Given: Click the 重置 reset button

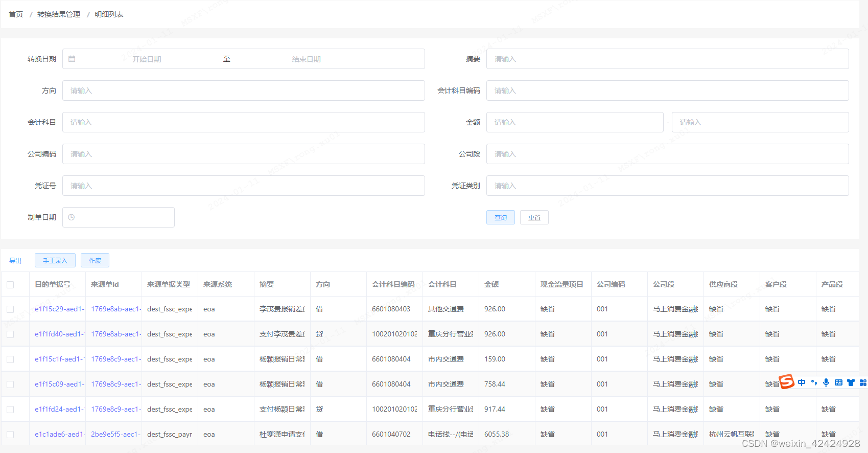Looking at the screenshot, I should click(x=534, y=217).
